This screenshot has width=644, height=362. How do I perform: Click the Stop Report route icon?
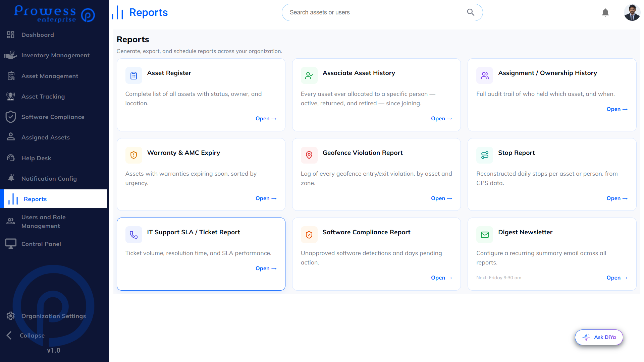[485, 155]
